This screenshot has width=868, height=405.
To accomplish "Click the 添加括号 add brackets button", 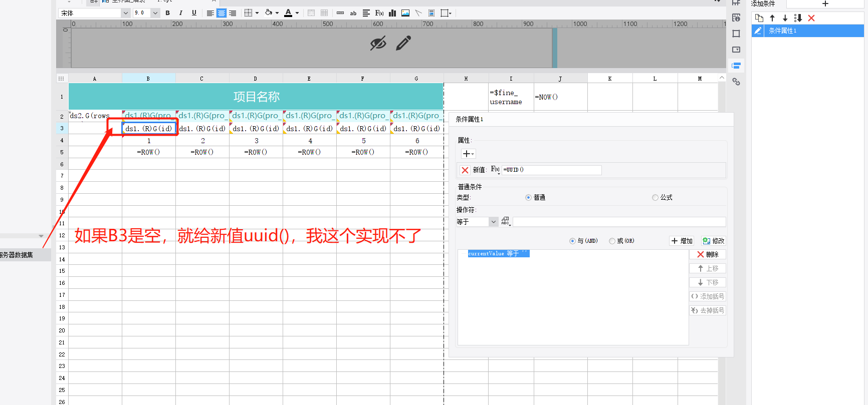I will coord(708,296).
